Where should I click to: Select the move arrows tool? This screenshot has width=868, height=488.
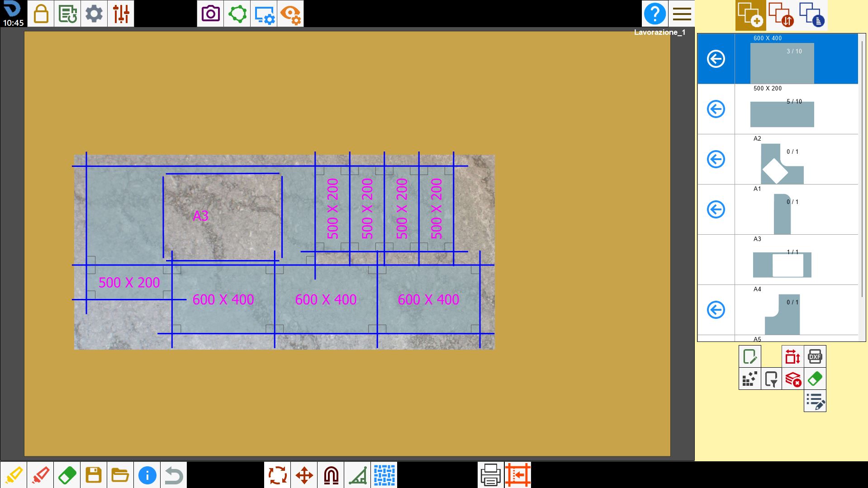(304, 475)
